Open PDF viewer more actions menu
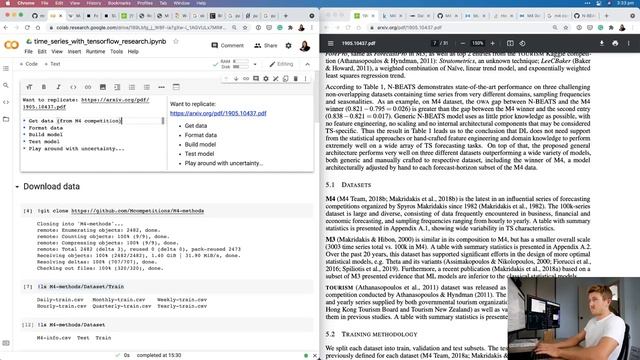 (629, 43)
